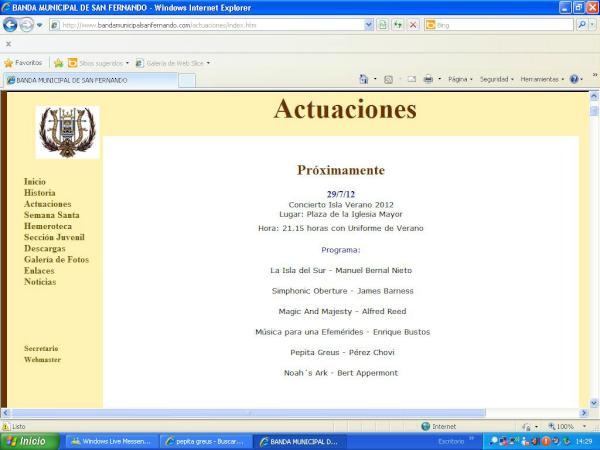Click the horizontal scrollbar thumb
This screenshot has height=450, width=600.
tap(249, 413)
